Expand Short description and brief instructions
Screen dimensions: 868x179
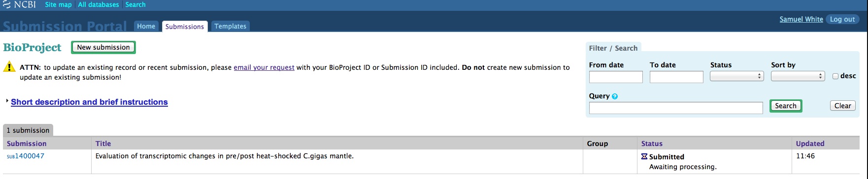tap(89, 102)
